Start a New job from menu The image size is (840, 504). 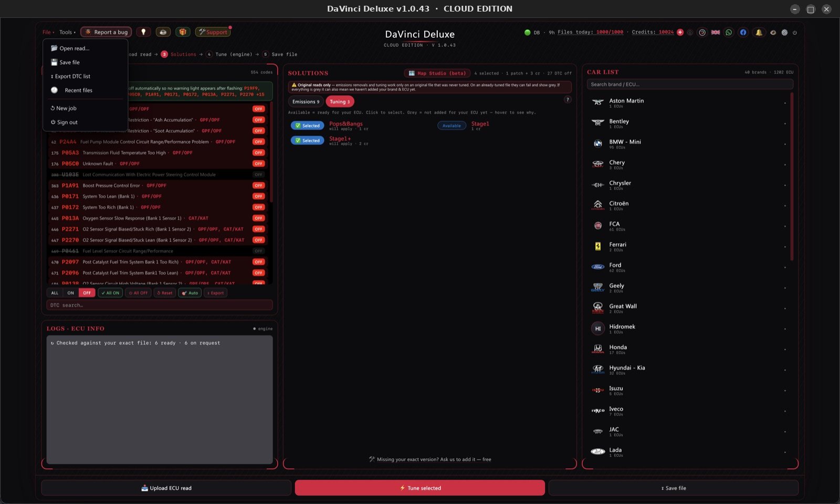(x=85, y=108)
